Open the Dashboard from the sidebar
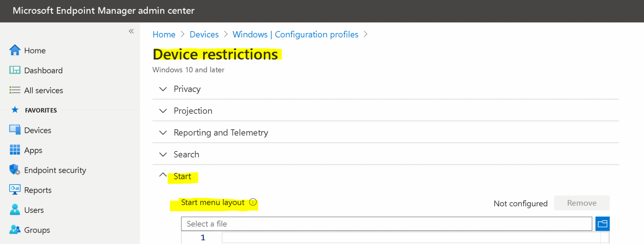Screen dimensions: 644x244 coord(14,70)
